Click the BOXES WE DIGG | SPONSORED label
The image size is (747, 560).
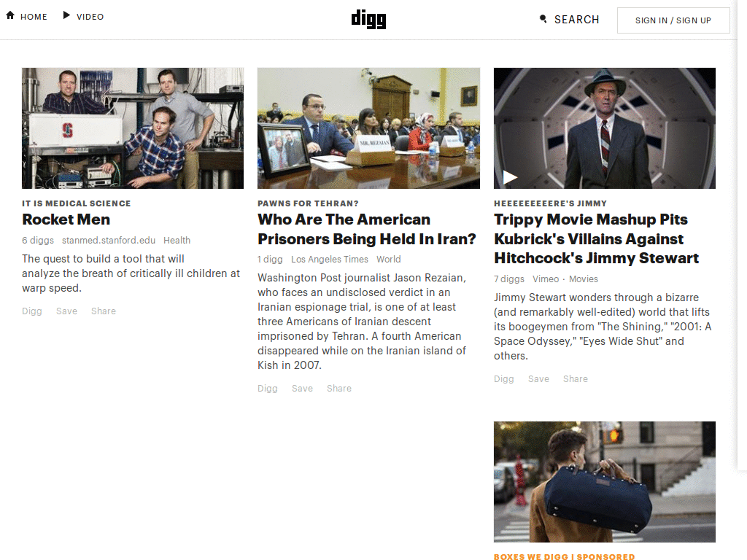click(564, 556)
